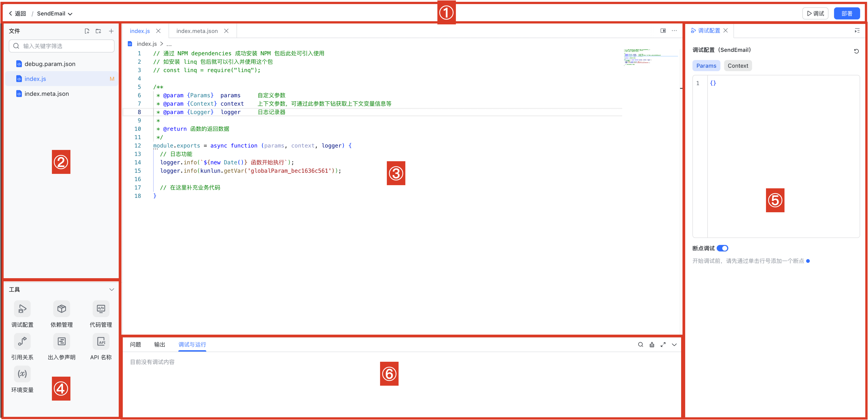Open the API 名称 tool
Viewport: 868px width, 420px height.
pos(101,341)
